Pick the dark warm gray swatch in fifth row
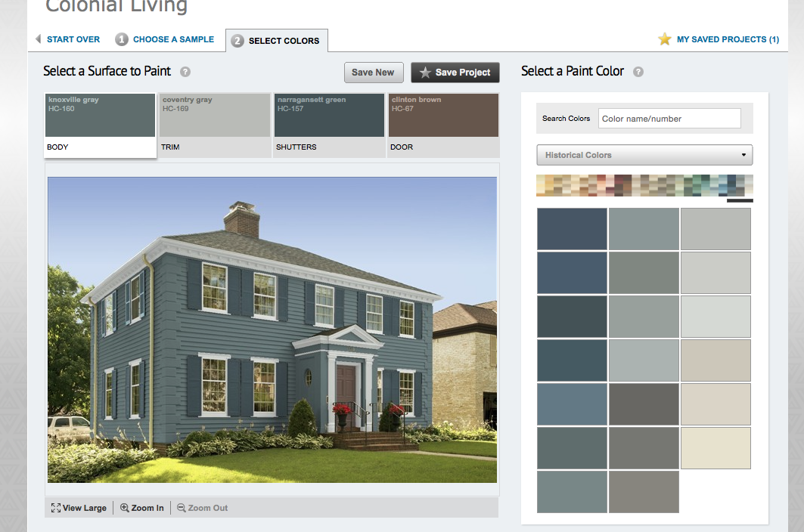This screenshot has width=804, height=532. 644,404
